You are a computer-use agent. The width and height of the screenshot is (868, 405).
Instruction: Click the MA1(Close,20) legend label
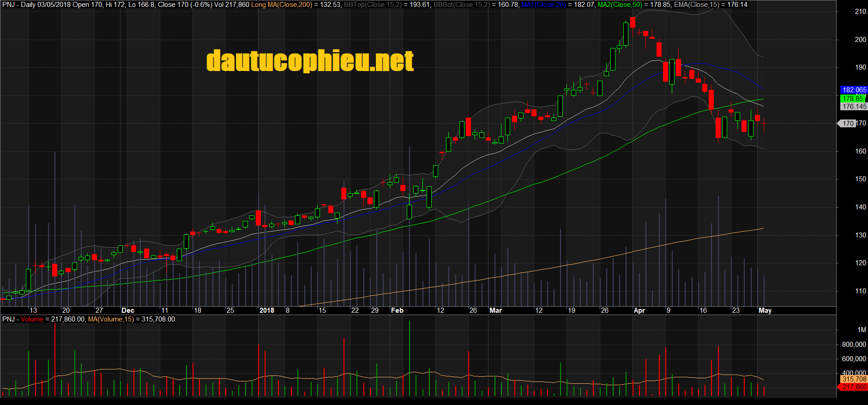[543, 5]
